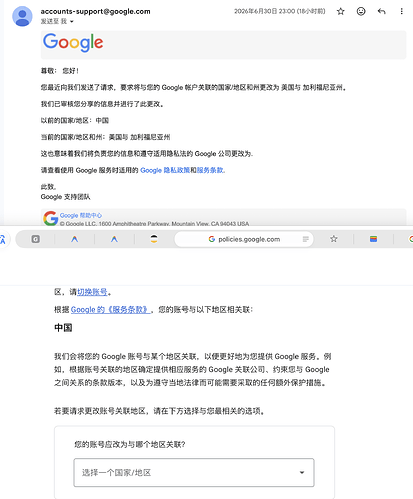The image size is (413, 499).
Task: Click the sender's avatar picture
Action: point(22,16)
